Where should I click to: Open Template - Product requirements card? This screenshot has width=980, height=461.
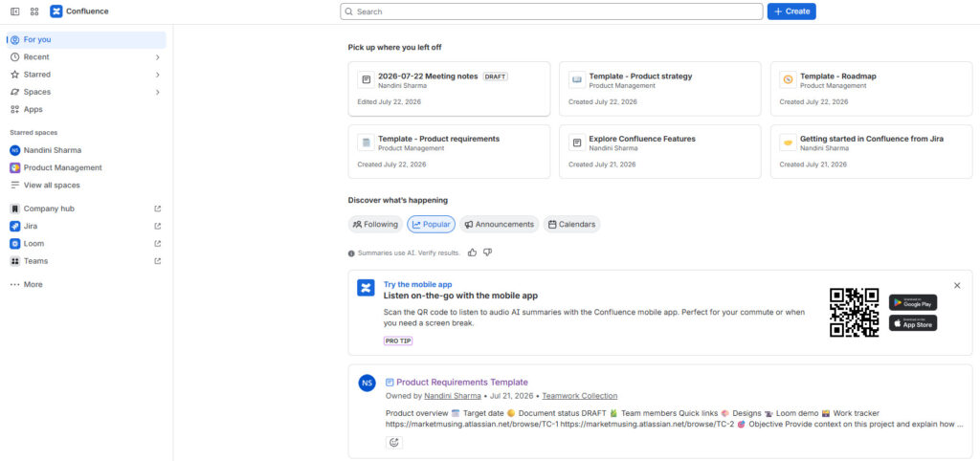pos(449,152)
